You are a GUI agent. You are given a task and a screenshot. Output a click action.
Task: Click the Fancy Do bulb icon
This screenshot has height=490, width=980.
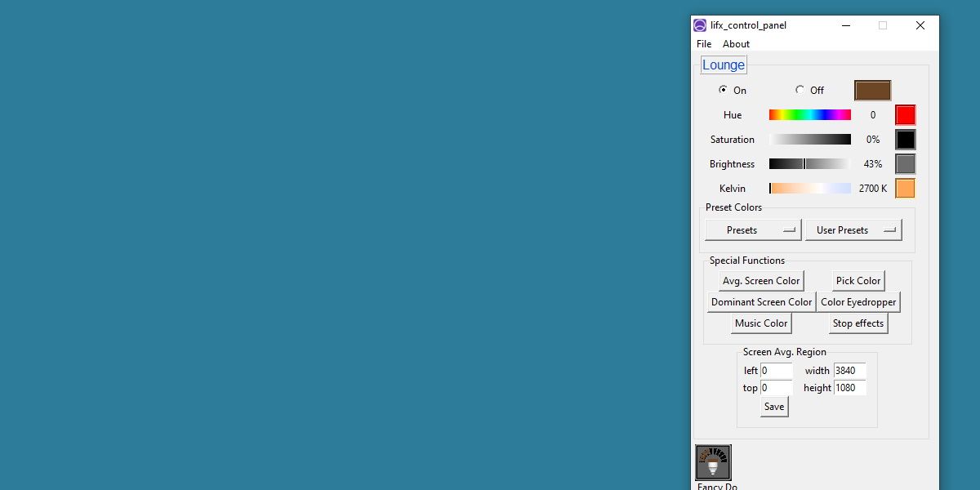tap(713, 462)
